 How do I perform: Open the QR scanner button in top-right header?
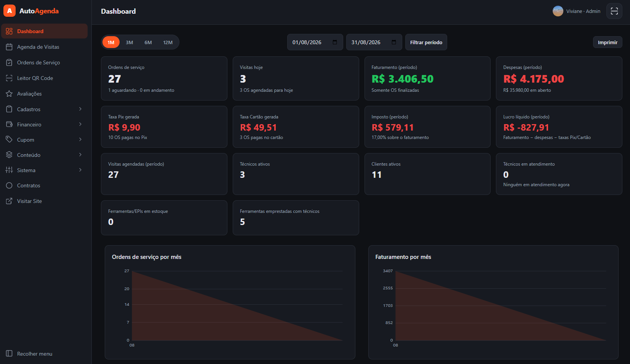(614, 11)
